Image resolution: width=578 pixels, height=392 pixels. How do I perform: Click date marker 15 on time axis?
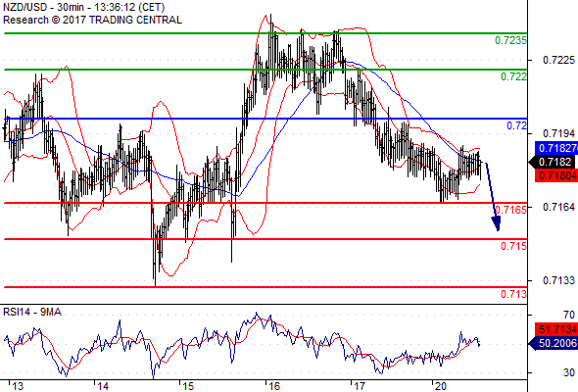(x=188, y=386)
